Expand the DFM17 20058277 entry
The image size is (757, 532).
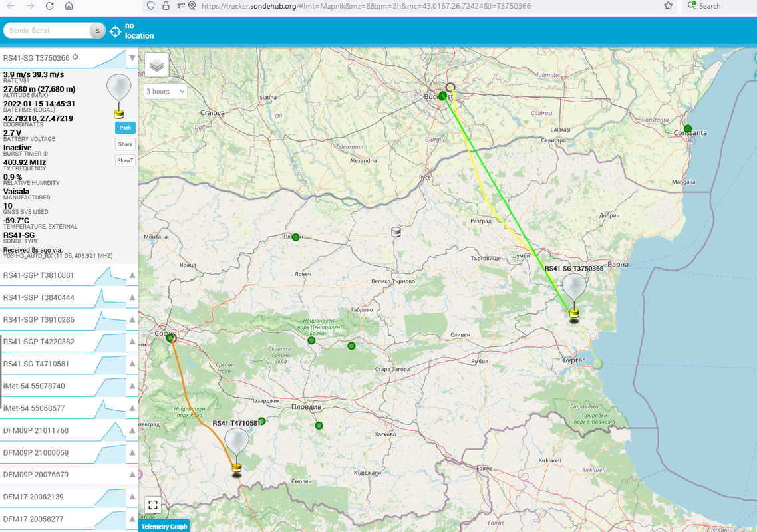(132, 519)
